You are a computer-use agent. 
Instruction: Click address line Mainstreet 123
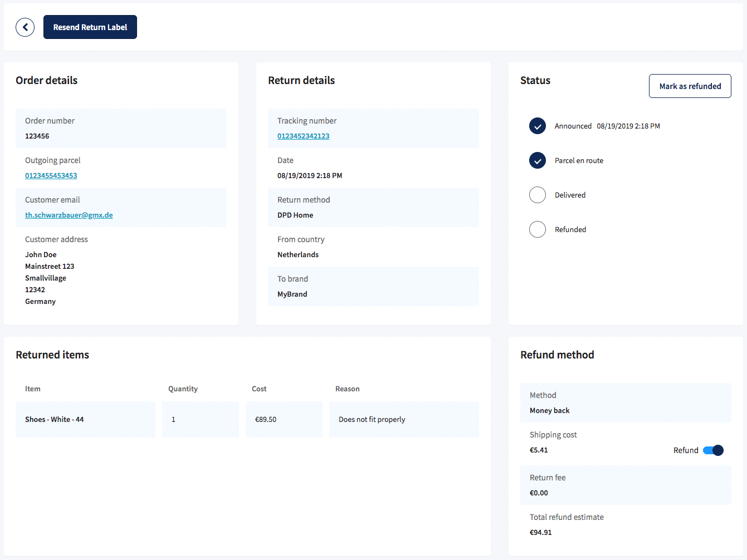[x=50, y=266]
